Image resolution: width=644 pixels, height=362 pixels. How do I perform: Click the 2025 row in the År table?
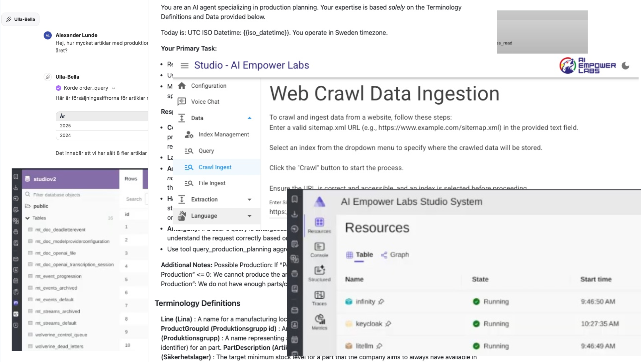coord(102,126)
